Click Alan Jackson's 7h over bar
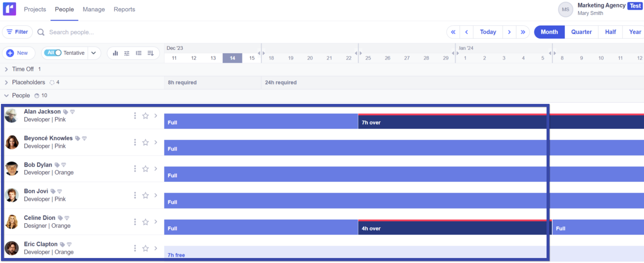Viewport: 644px width, 263px height. (501, 121)
